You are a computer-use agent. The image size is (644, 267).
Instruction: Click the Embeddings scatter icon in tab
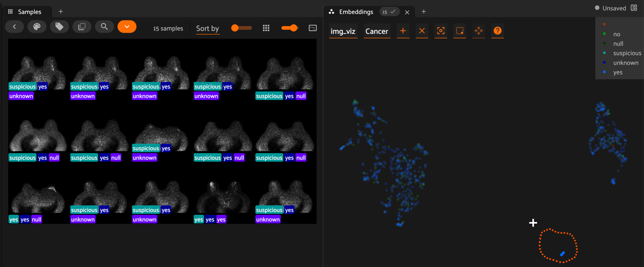[331, 12]
